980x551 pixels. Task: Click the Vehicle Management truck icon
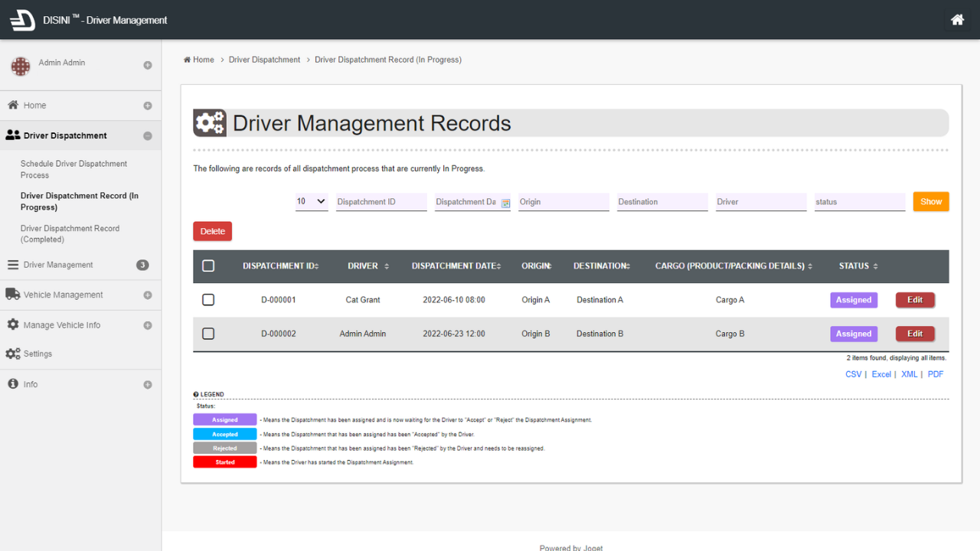[x=12, y=295]
